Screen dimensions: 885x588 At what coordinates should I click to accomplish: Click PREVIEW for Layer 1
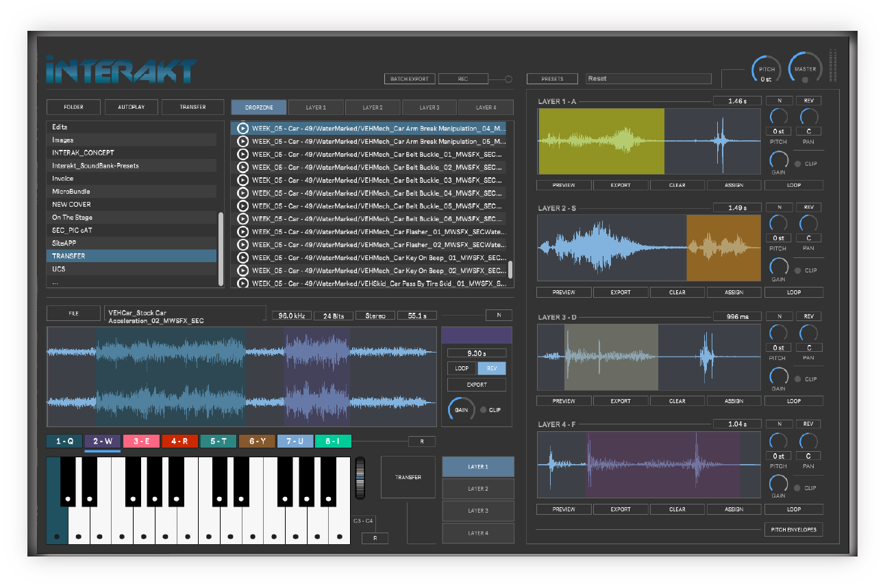click(x=564, y=186)
